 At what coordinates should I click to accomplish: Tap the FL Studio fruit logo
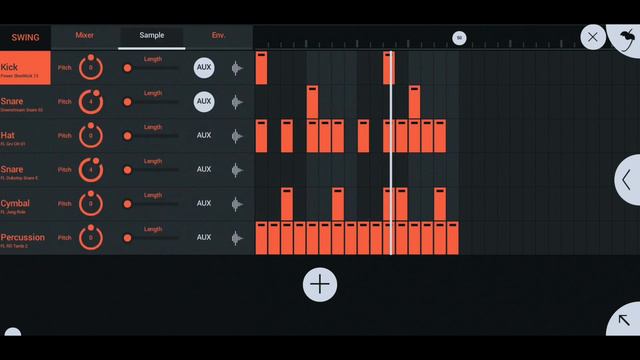pos(627,39)
